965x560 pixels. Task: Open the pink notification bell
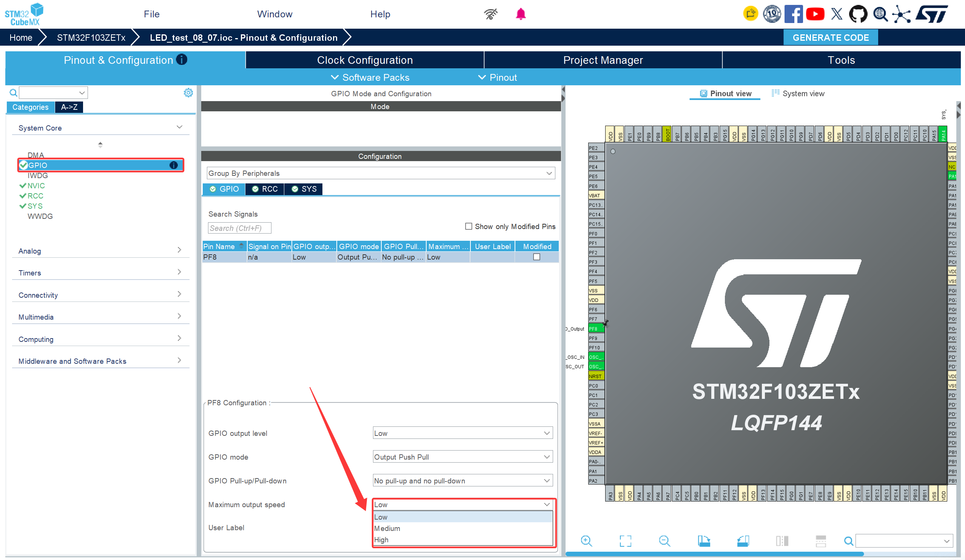coord(520,14)
